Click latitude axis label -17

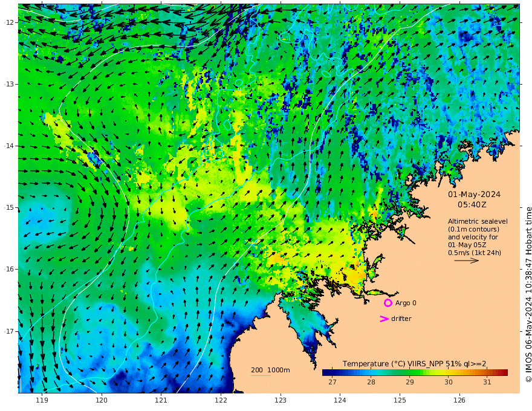click(x=9, y=331)
